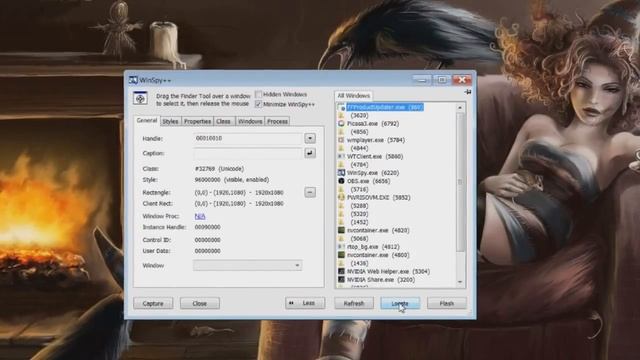Click the folder icon beside (3620)
Image resolution: width=640 pixels, height=360 pixels.
pos(341,116)
